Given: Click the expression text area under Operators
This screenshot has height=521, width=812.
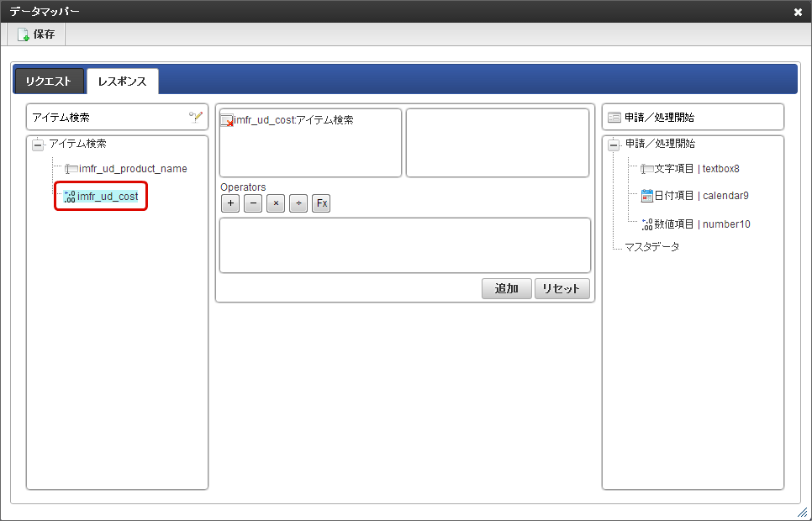Looking at the screenshot, I should (x=405, y=245).
